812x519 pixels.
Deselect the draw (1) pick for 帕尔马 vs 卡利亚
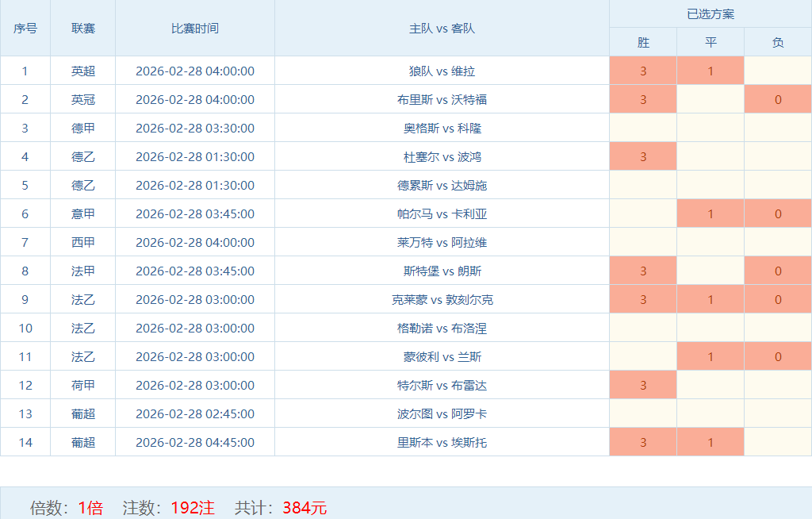click(710, 213)
